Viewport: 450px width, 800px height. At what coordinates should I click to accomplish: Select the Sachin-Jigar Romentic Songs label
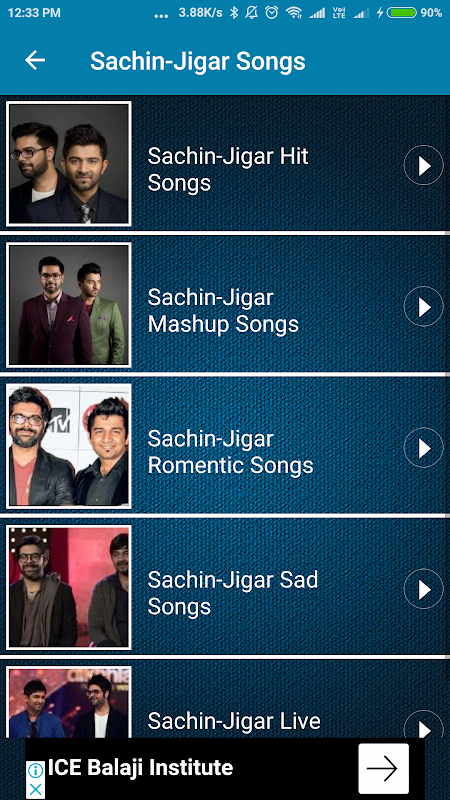[230, 452]
